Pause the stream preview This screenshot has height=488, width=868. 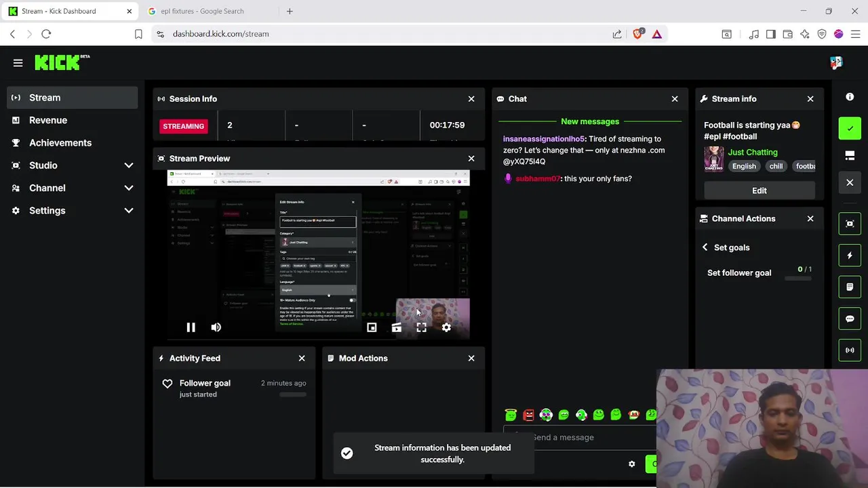click(191, 327)
